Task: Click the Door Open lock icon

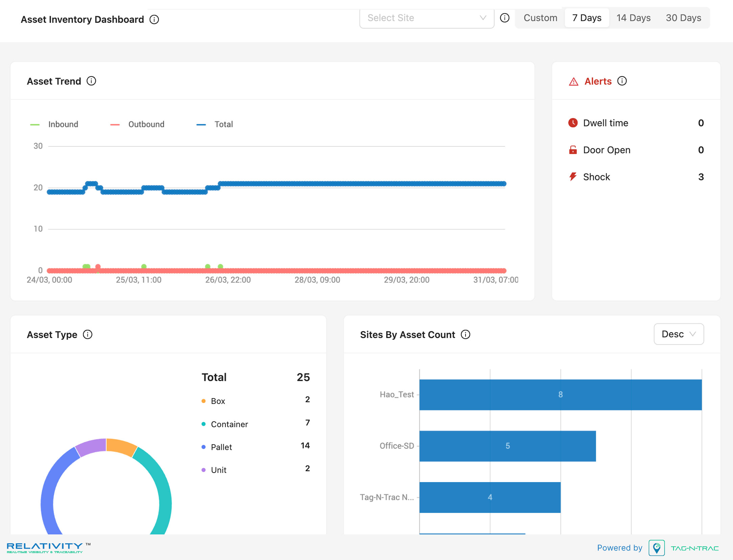Action: coord(573,150)
